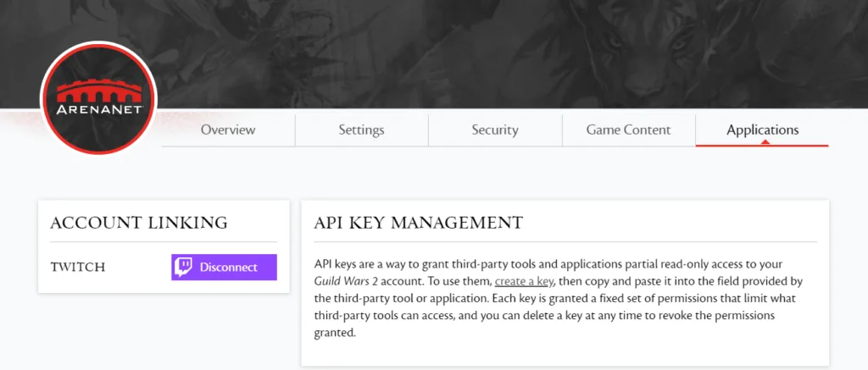The height and width of the screenshot is (370, 868).
Task: Open the Overview tab
Action: [x=228, y=130]
